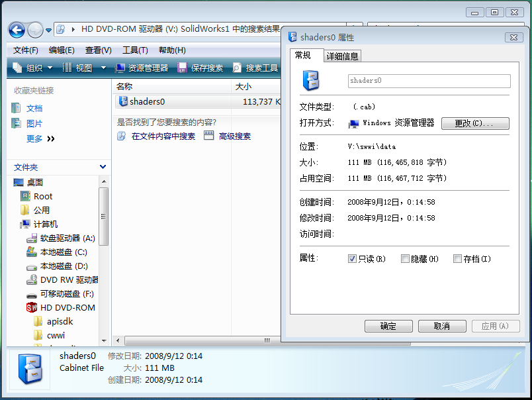This screenshot has height=400, width=532.
Task: Open the 编辑(E) menu
Action: click(62, 50)
